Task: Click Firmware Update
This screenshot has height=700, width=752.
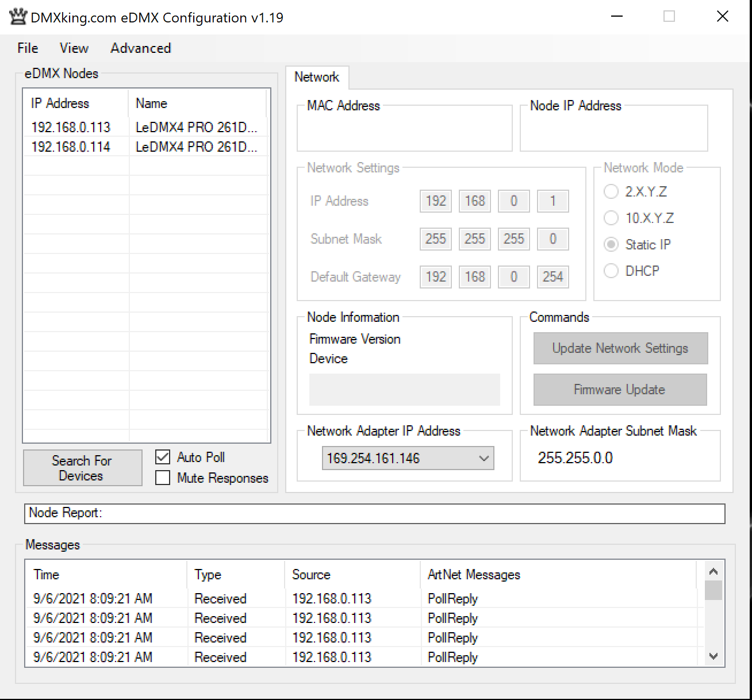Action: pyautogui.click(x=620, y=390)
